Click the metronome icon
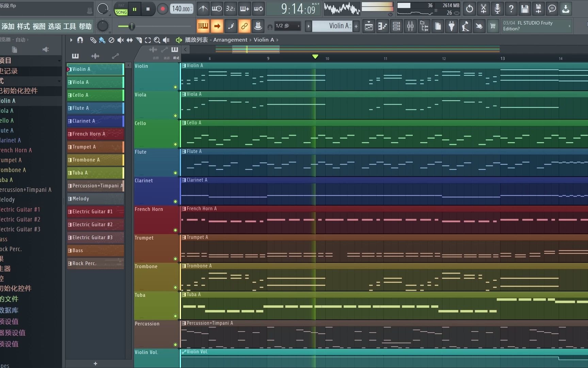The width and height of the screenshot is (588, 368). (x=203, y=9)
